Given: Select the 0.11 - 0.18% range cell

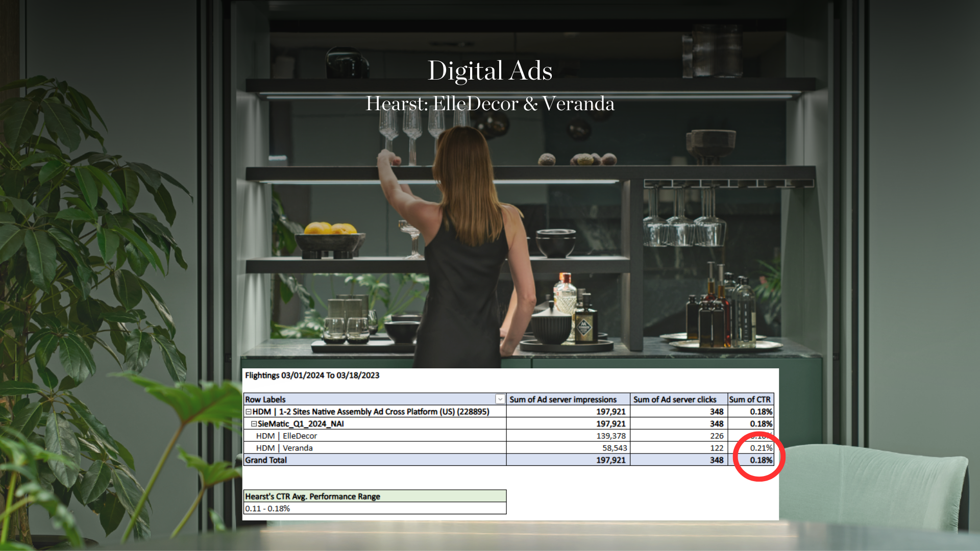Looking at the screenshot, I should [267, 509].
